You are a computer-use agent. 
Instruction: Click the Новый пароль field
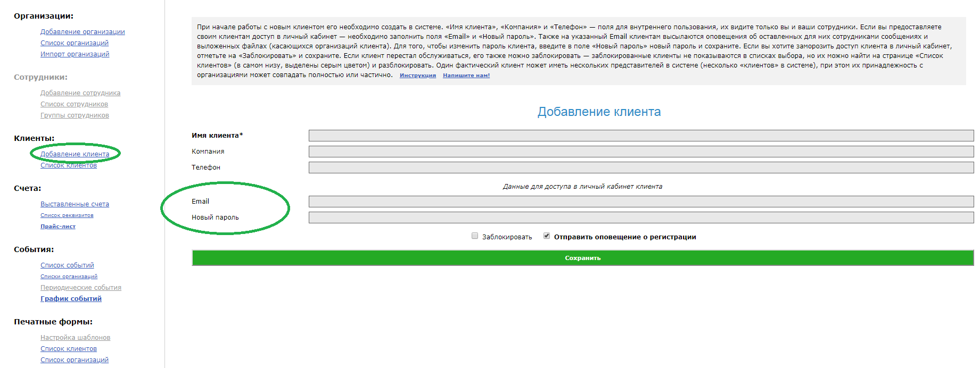641,218
